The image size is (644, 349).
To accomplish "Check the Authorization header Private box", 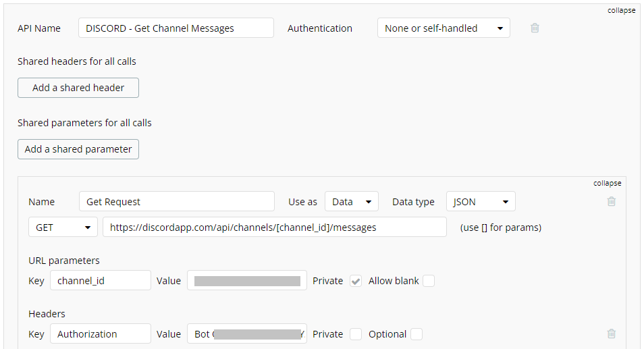I will click(x=356, y=334).
